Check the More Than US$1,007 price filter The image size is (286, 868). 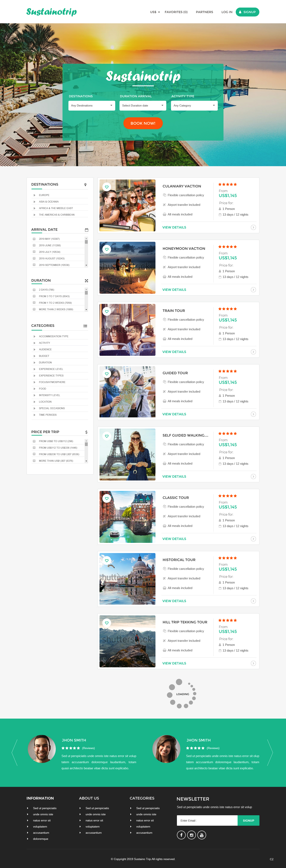pyautogui.click(x=34, y=461)
